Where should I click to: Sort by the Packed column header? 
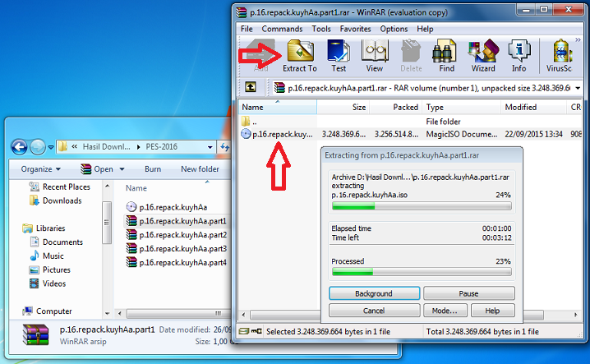[x=396, y=108]
